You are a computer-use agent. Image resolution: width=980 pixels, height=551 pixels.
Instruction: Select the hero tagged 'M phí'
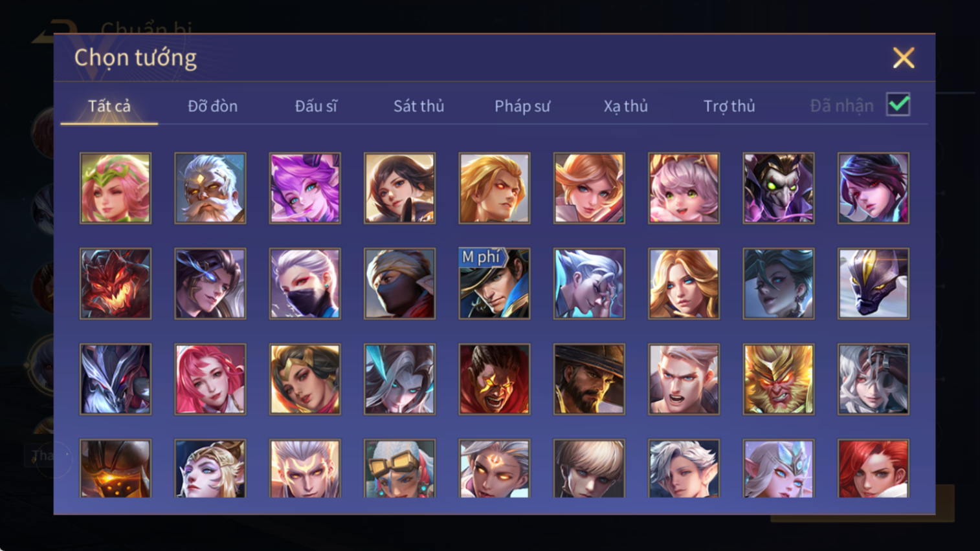click(495, 284)
